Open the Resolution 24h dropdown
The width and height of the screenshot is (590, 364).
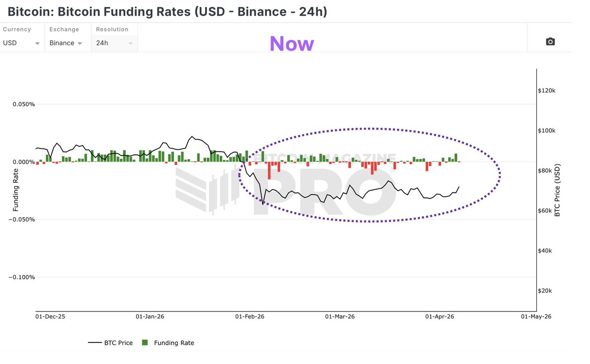[x=115, y=43]
